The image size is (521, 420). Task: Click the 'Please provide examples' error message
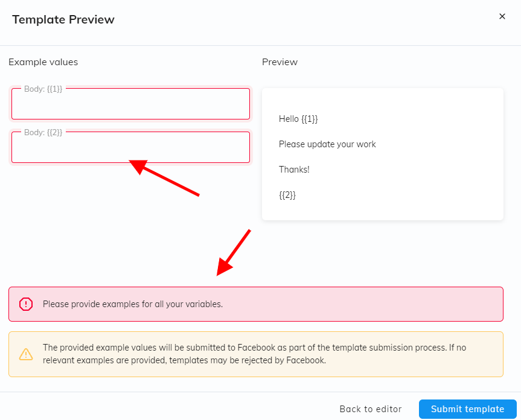tap(133, 304)
